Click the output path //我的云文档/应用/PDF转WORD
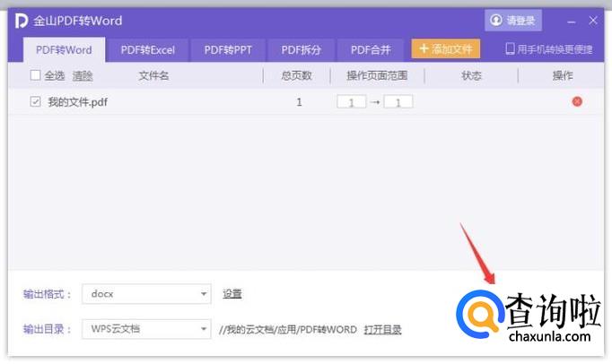The width and height of the screenshot is (612, 364). click(x=288, y=330)
